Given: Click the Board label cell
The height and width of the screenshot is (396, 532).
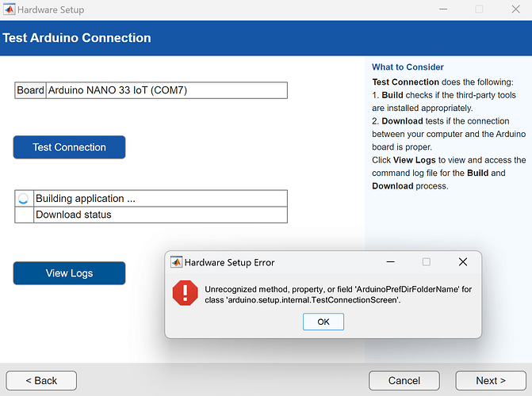Looking at the screenshot, I should (31, 90).
